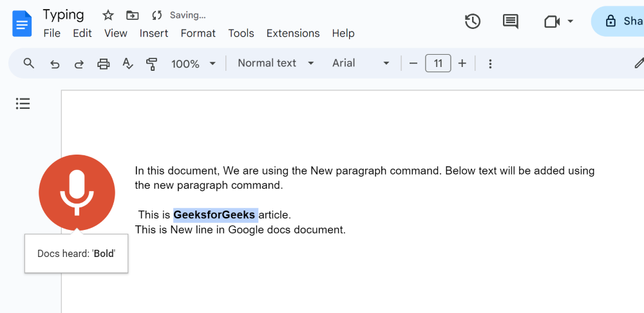This screenshot has width=644, height=313.
Task: Open more toolbar options (three dots)
Action: point(490,64)
